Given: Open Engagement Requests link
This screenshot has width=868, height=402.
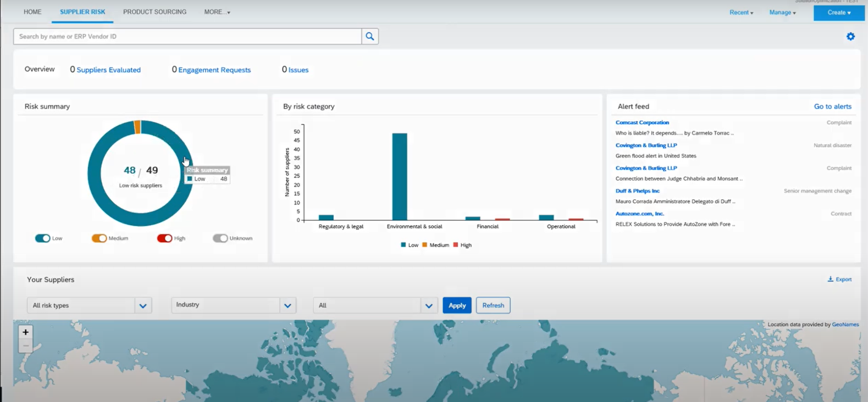Looking at the screenshot, I should pyautogui.click(x=215, y=70).
